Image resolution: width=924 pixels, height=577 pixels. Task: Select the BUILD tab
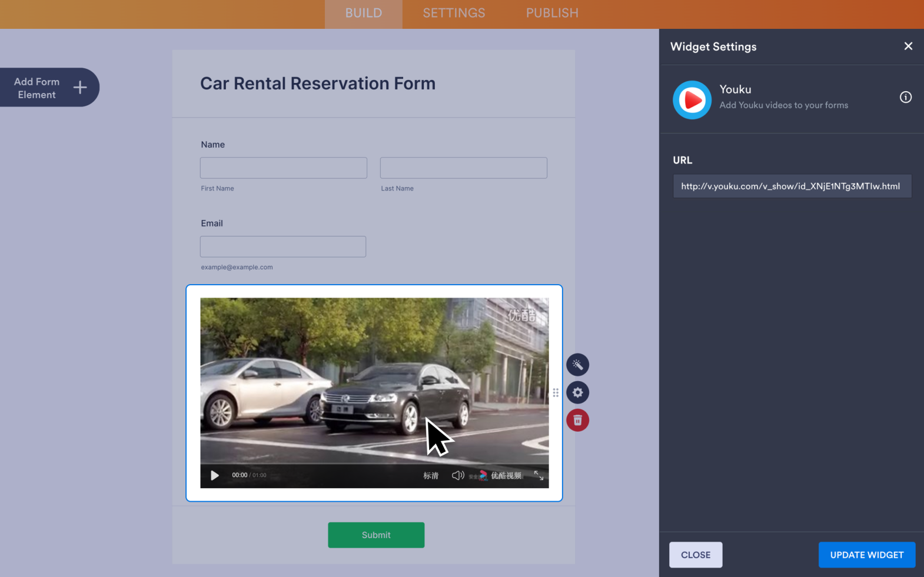pos(363,13)
